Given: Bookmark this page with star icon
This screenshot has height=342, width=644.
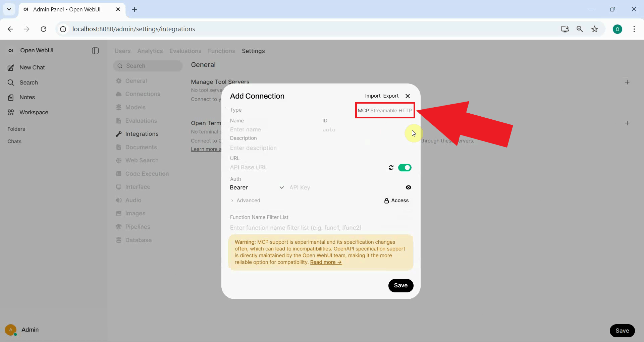Looking at the screenshot, I should click(595, 29).
